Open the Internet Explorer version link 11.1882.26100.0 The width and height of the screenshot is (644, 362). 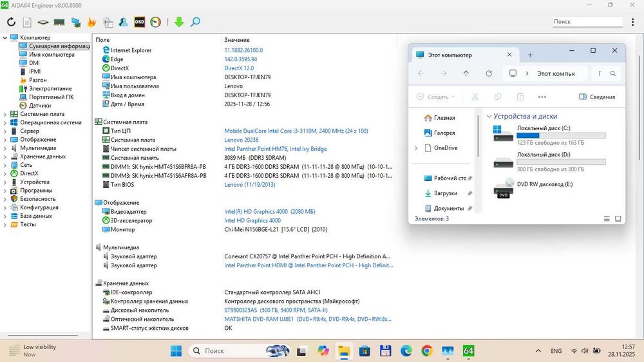(x=243, y=50)
